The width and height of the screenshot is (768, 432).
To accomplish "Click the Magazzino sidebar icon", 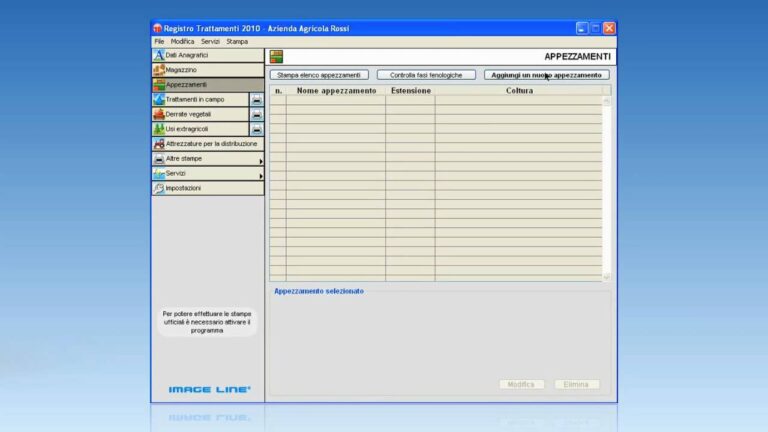I will pos(159,70).
